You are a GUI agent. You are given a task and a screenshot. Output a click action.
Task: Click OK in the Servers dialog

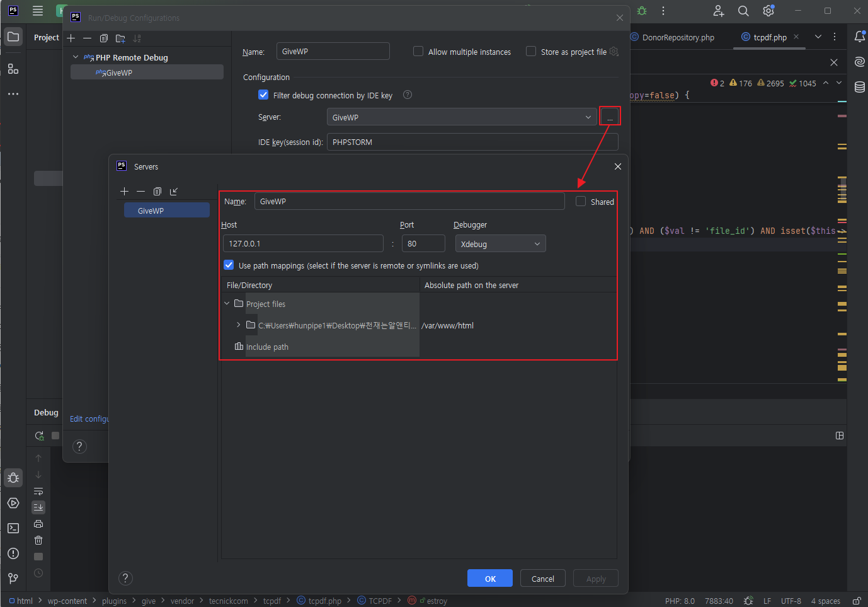(x=490, y=579)
